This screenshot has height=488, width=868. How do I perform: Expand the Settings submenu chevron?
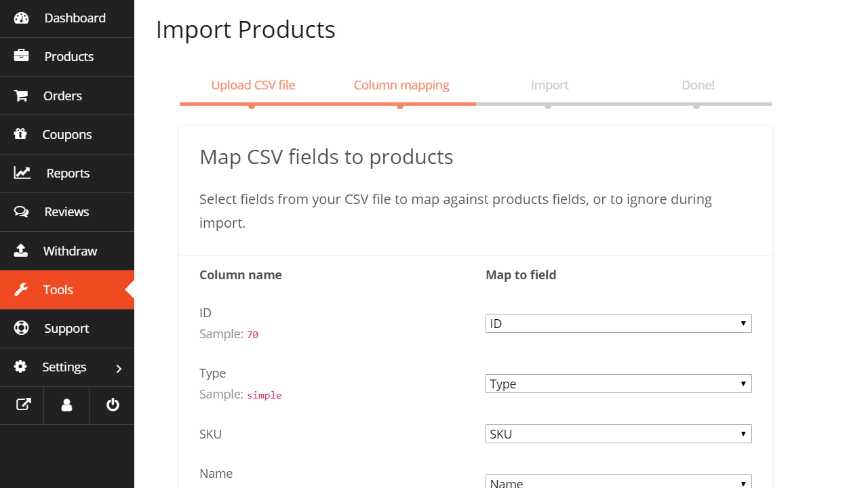point(119,368)
